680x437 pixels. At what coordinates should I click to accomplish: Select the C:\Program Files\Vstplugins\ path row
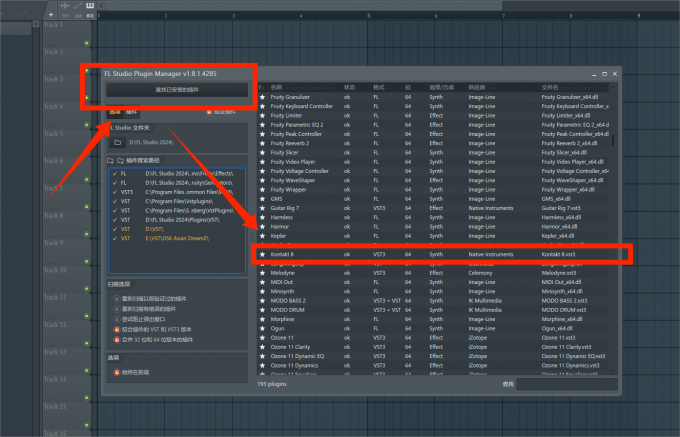click(177, 202)
